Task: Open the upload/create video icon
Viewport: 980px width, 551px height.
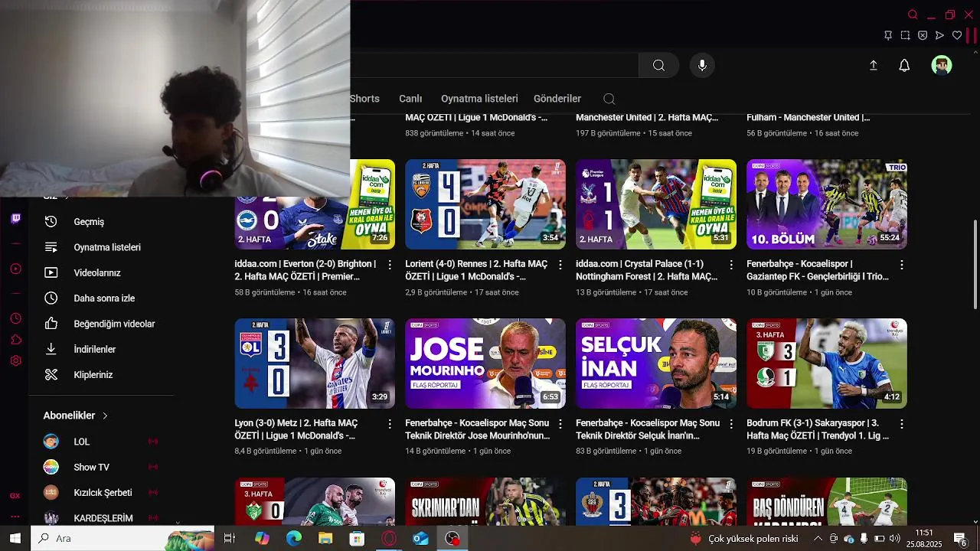Action: [873, 66]
